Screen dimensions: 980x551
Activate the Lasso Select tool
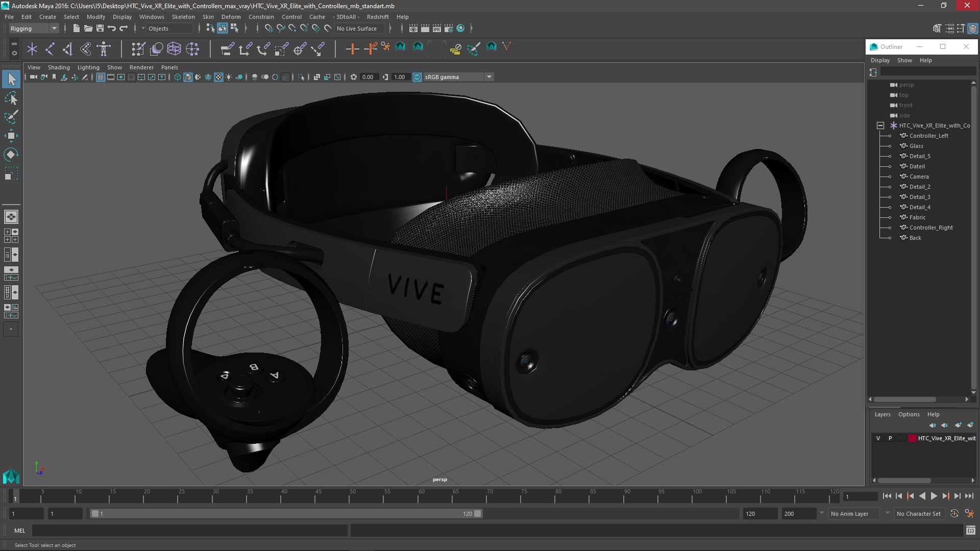(11, 98)
